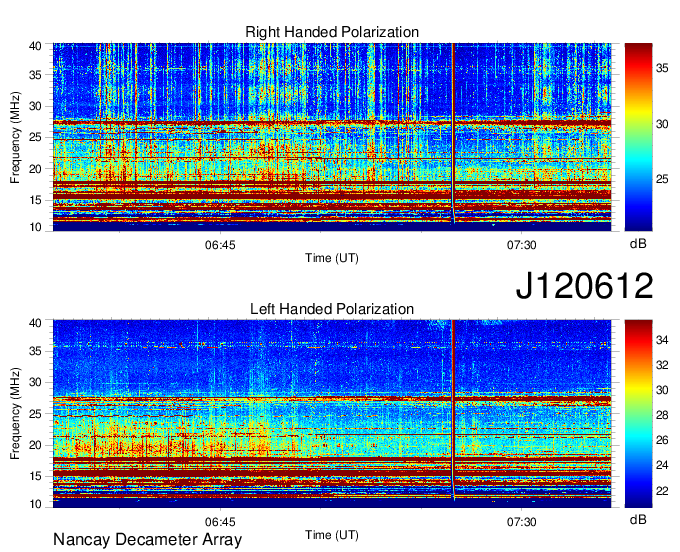
Task: Click the 35 dB tick on Right Handed color bar
Action: click(x=662, y=68)
